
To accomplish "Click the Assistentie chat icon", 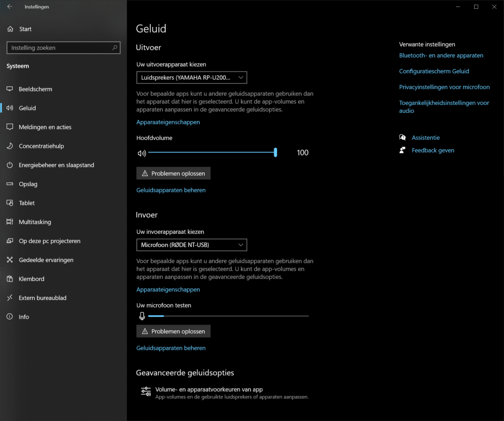I will [x=402, y=138].
